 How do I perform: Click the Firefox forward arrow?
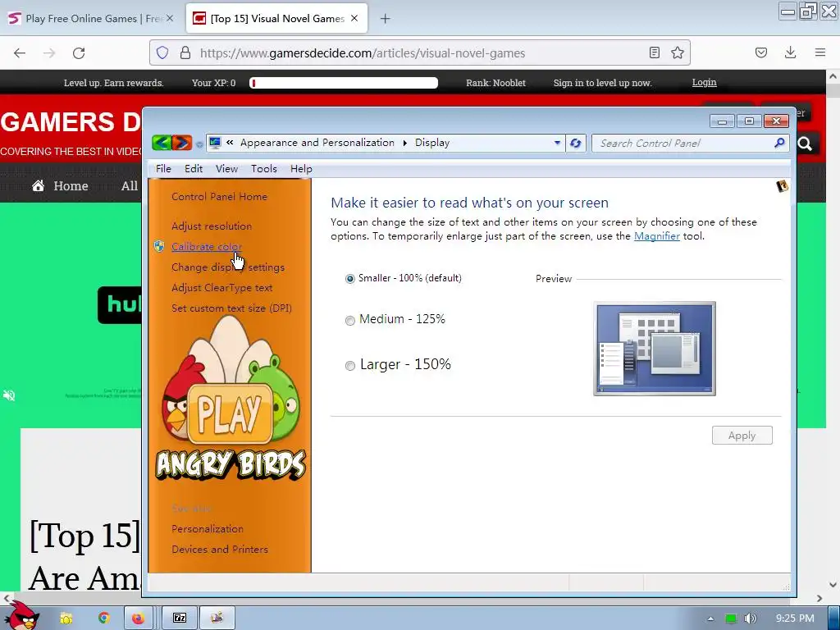pyautogui.click(x=49, y=53)
